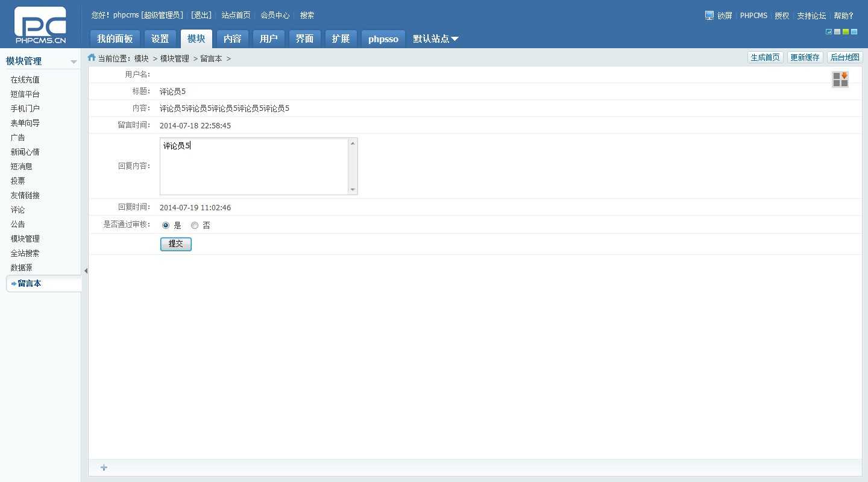Viewport: 868px width, 482px height.
Task: Open the PHPCMS link in the top right
Action: pos(754,16)
